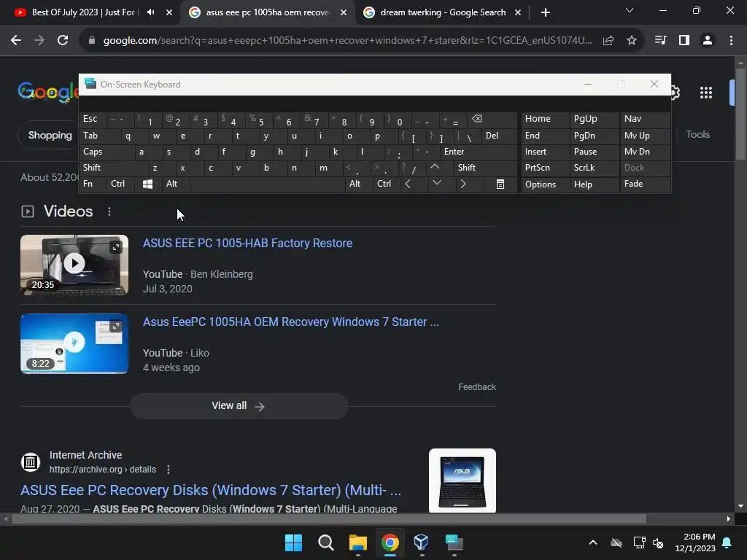The height and width of the screenshot is (560, 747).
Task: Click Feedback link under videos
Action: [477, 387]
